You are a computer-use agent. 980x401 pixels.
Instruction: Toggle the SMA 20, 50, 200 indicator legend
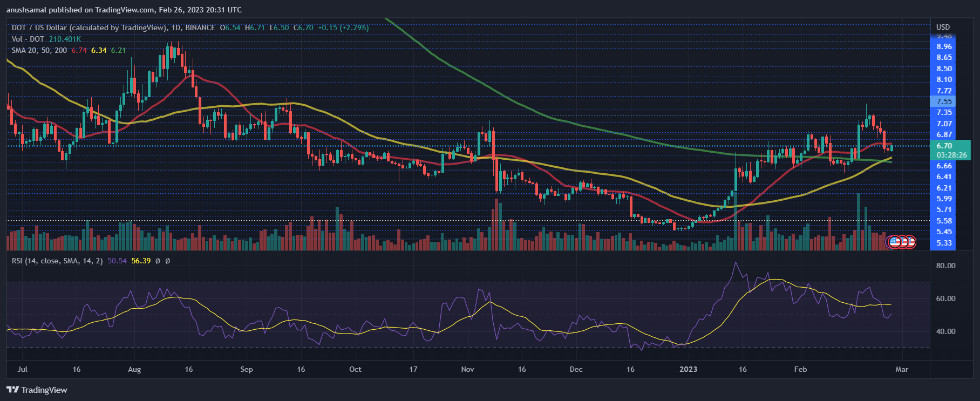[x=39, y=50]
